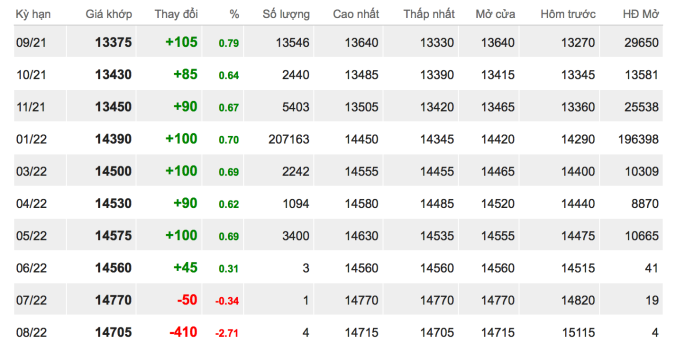Click the +45 change value

pyautogui.click(x=185, y=268)
